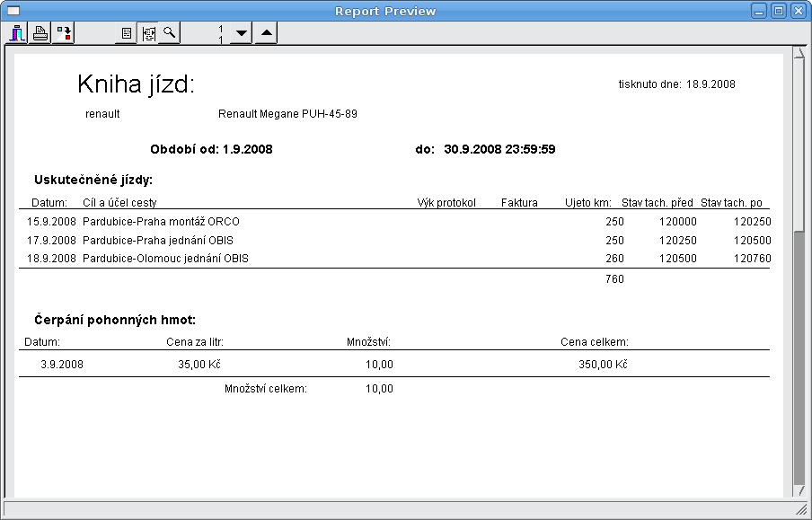
Task: Click vertical scrollbar up arrow
Action: tap(799, 54)
